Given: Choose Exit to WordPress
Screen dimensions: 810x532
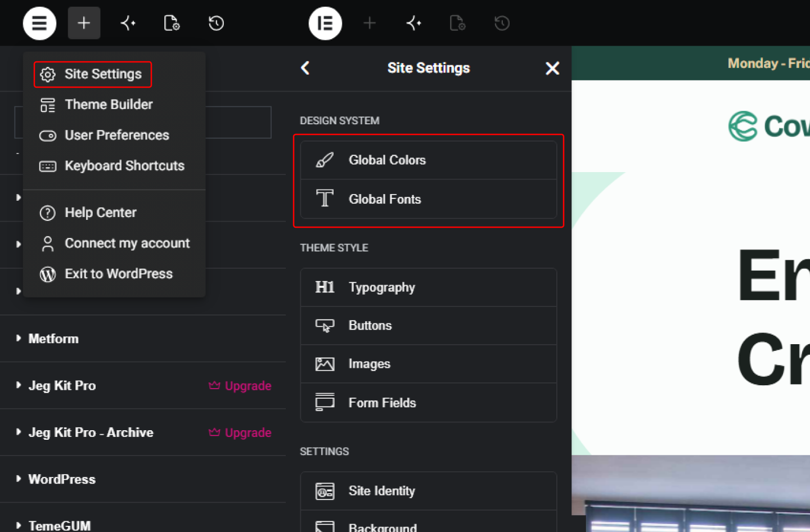Looking at the screenshot, I should 114,274.
